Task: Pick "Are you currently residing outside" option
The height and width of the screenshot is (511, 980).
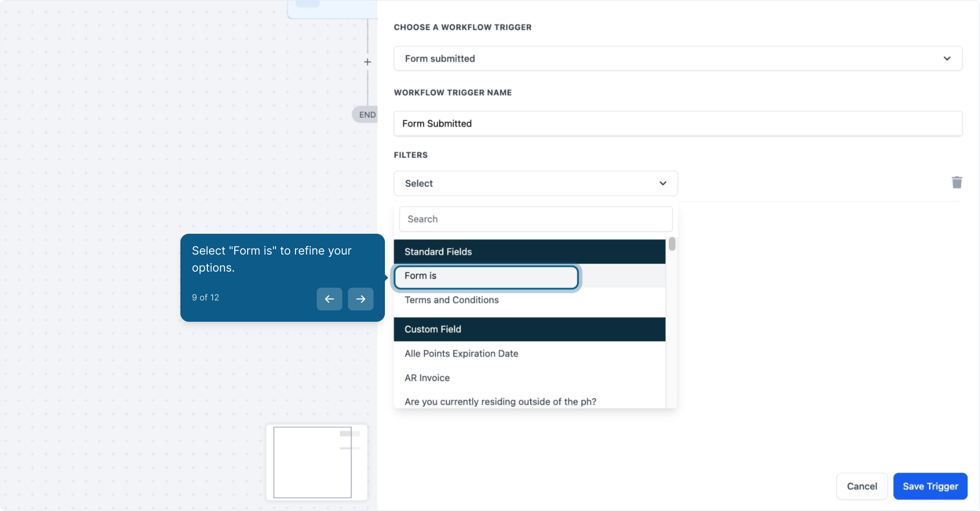Action: (529, 401)
